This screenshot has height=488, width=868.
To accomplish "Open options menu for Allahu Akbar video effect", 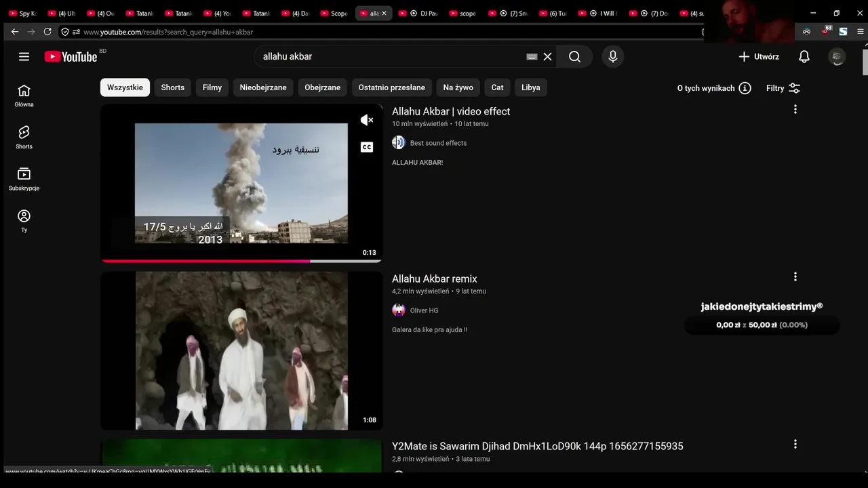I will click(x=795, y=109).
